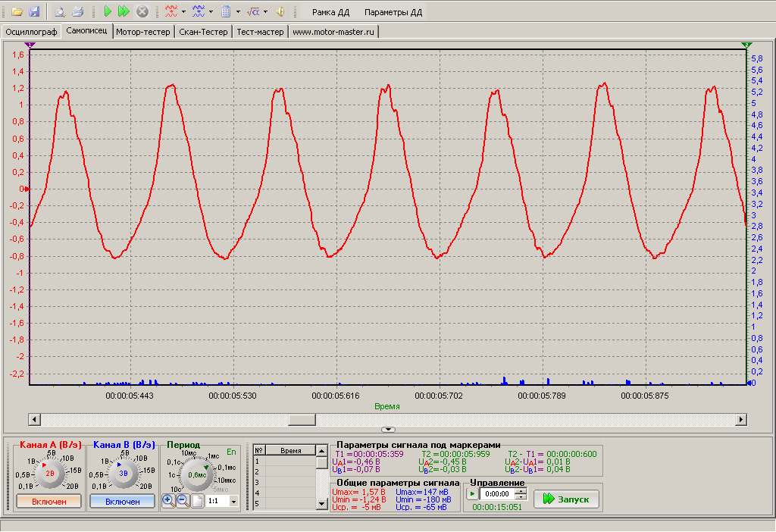Image resolution: width=776 pixels, height=532 pixels.
Task: Click the down arrow of the marker table scrollbar
Action: click(321, 504)
